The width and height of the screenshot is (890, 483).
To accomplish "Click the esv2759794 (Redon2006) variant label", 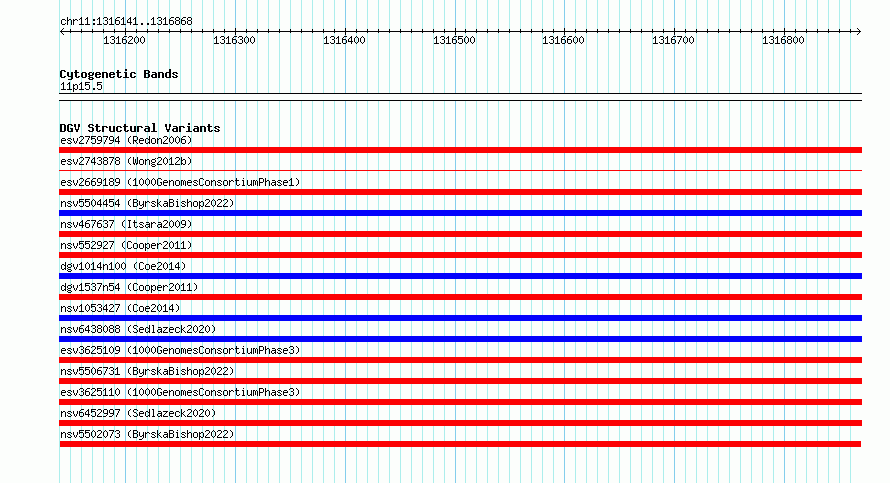I will pyautogui.click(x=126, y=140).
